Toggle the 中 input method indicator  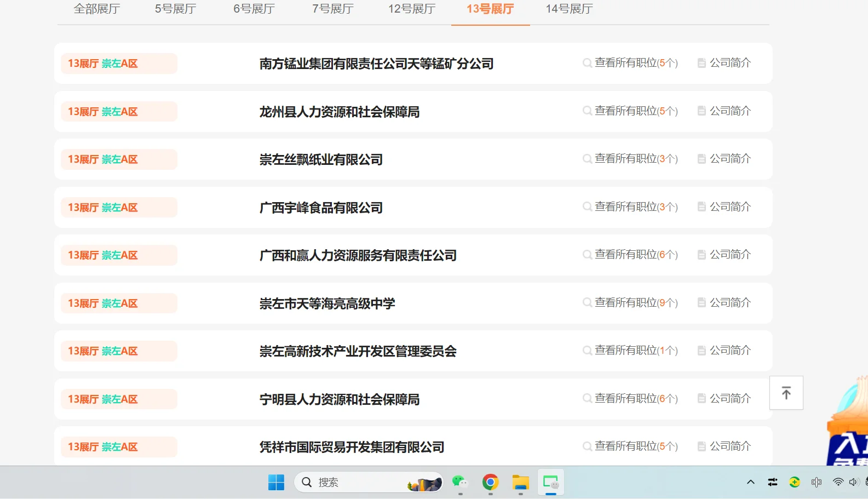[817, 482]
